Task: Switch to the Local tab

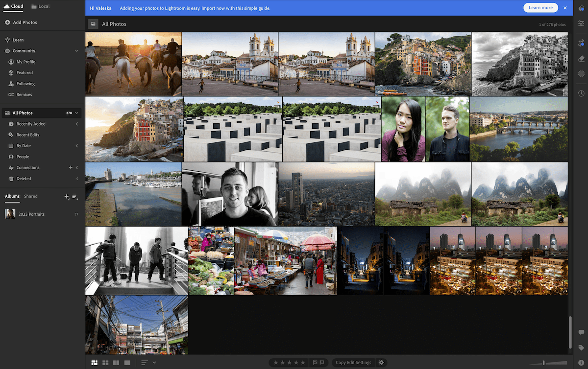Action: pyautogui.click(x=40, y=6)
